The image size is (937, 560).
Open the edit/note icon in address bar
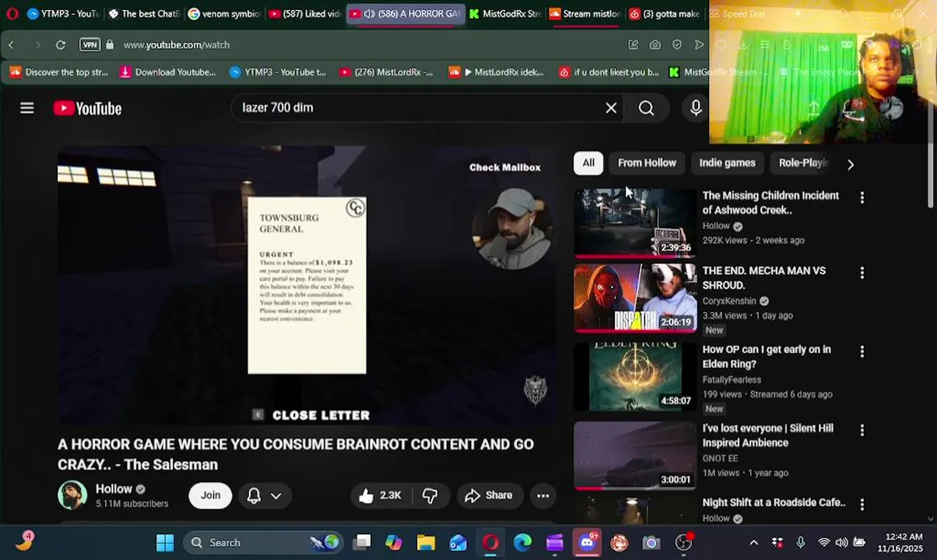tap(633, 45)
